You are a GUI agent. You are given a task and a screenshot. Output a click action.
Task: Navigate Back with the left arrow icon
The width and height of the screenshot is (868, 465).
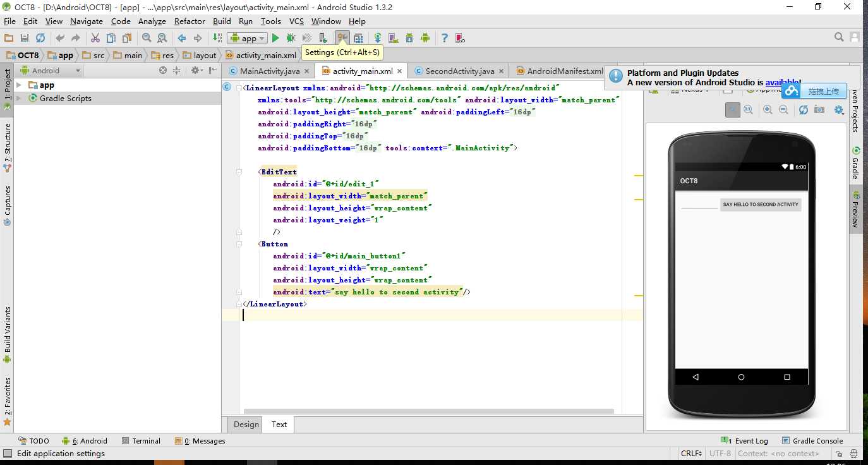point(182,38)
